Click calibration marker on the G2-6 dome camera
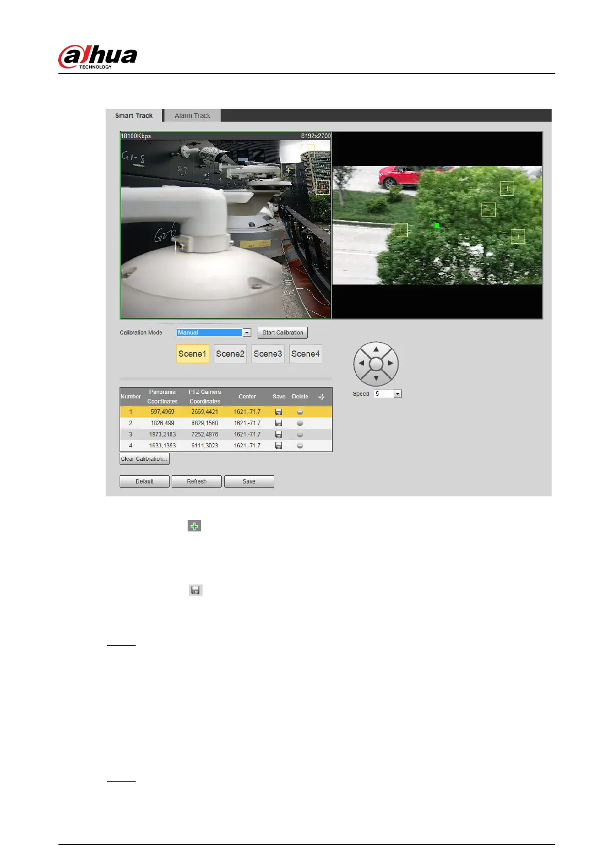Viewport: 614px width, 868px height. [x=182, y=248]
